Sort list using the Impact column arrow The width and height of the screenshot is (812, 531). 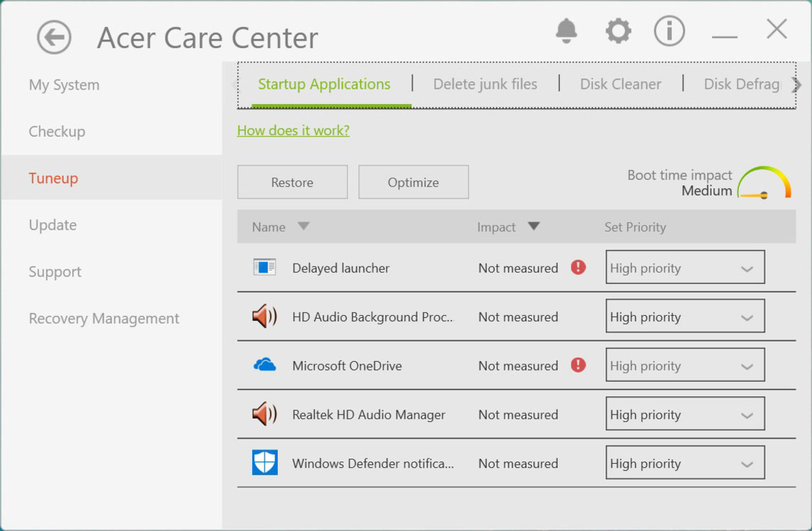pyautogui.click(x=534, y=226)
